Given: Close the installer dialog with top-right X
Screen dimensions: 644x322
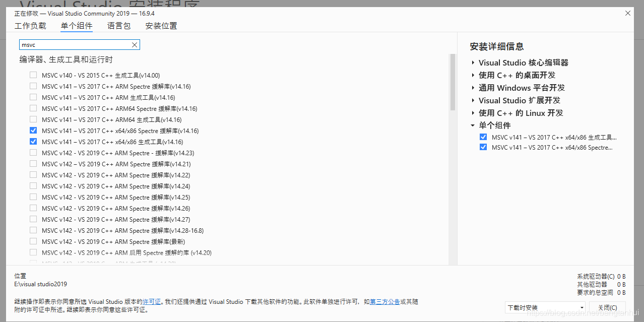Looking at the screenshot, I should point(627,14).
